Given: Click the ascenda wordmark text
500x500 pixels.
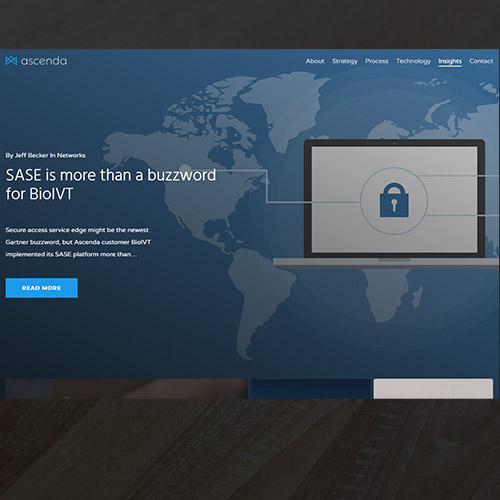Looking at the screenshot, I should click(44, 61).
